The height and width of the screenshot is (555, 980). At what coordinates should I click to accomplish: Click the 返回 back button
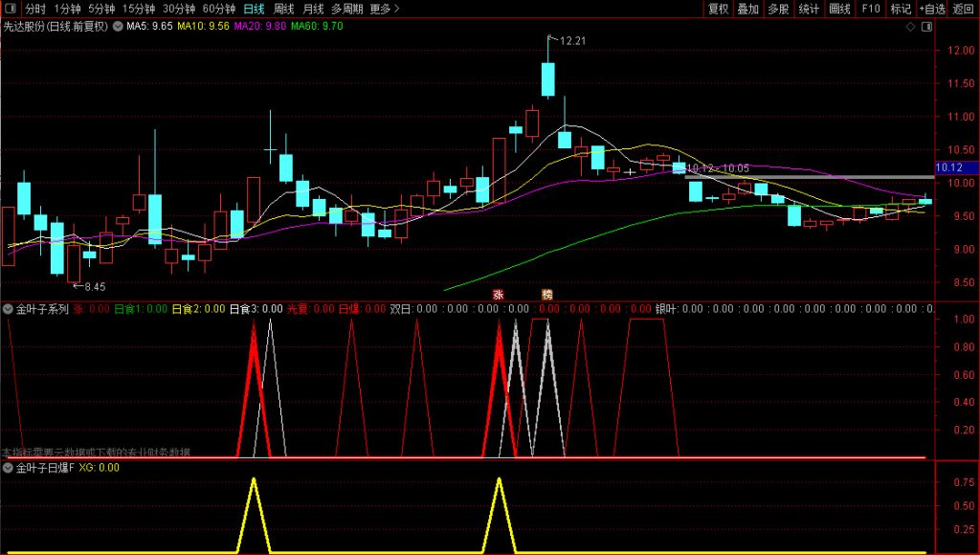pyautogui.click(x=964, y=9)
